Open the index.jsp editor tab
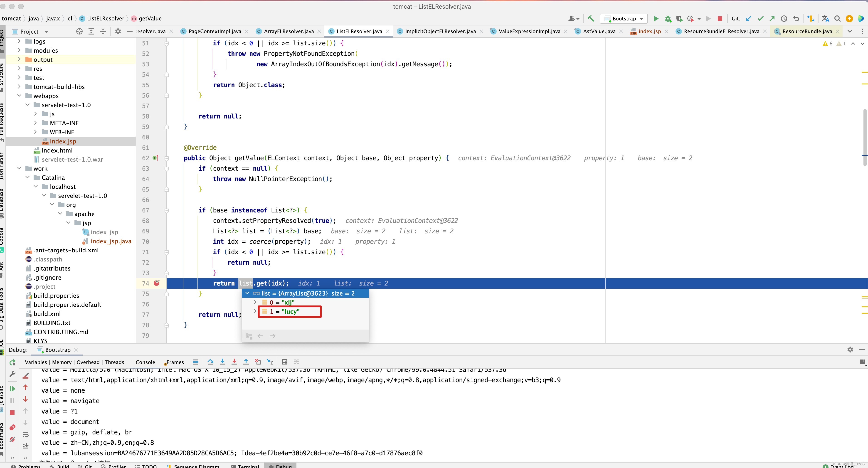Screen dimensions: 868x468 click(649, 31)
